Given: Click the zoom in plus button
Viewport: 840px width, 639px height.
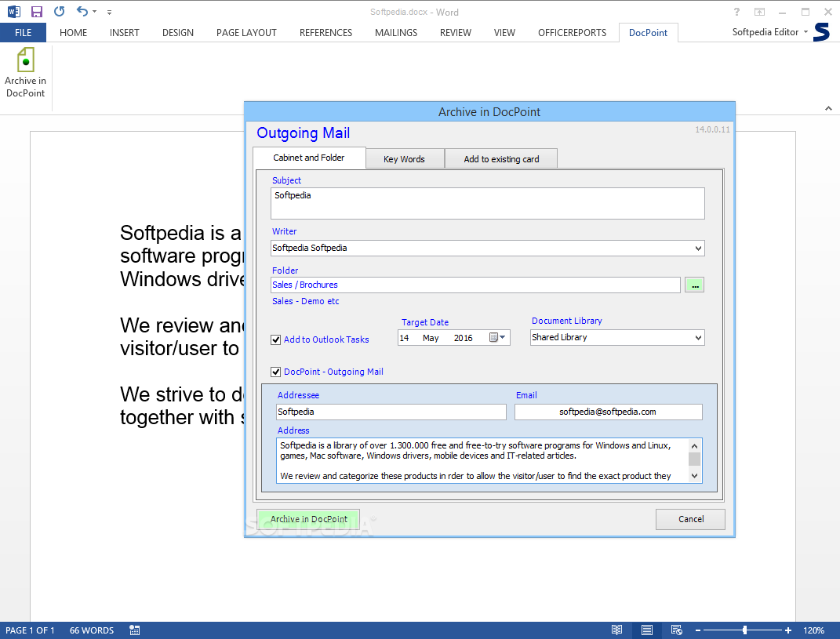Looking at the screenshot, I should pyautogui.click(x=788, y=630).
